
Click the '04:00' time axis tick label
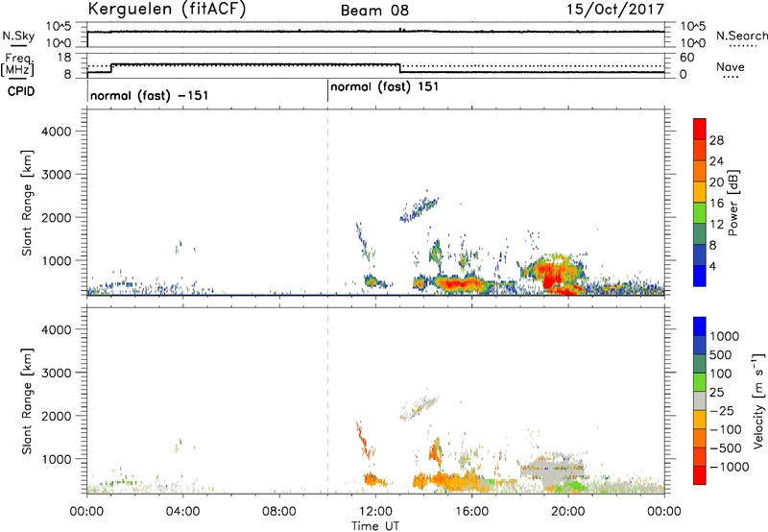coord(182,512)
